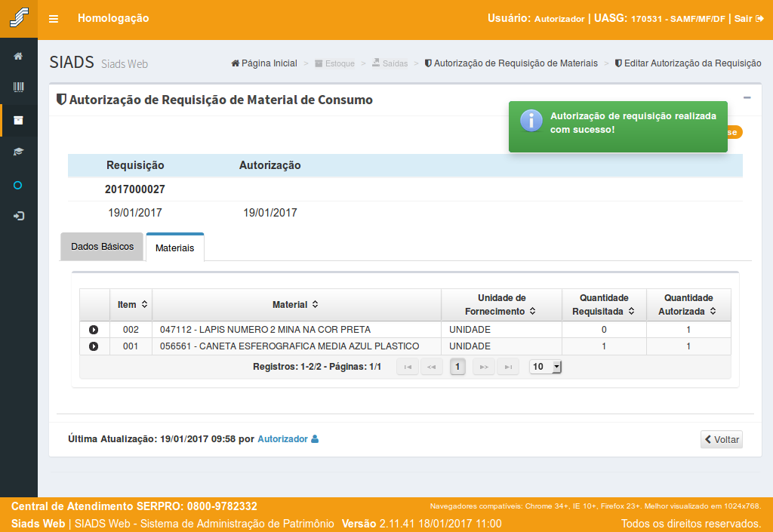Screen dimensions: 773x532
Task: Expand row 001 CANETA ESFEROGRAFICA
Action: [94, 346]
